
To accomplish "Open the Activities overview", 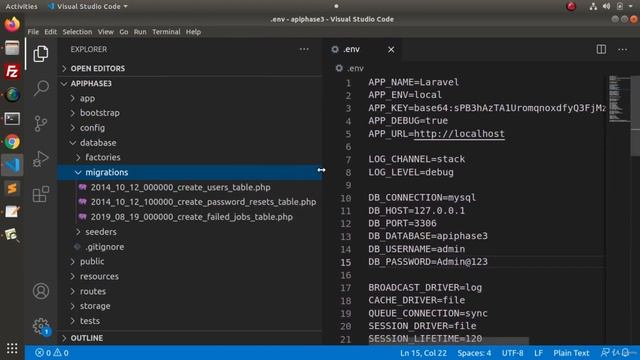I will (21, 6).
